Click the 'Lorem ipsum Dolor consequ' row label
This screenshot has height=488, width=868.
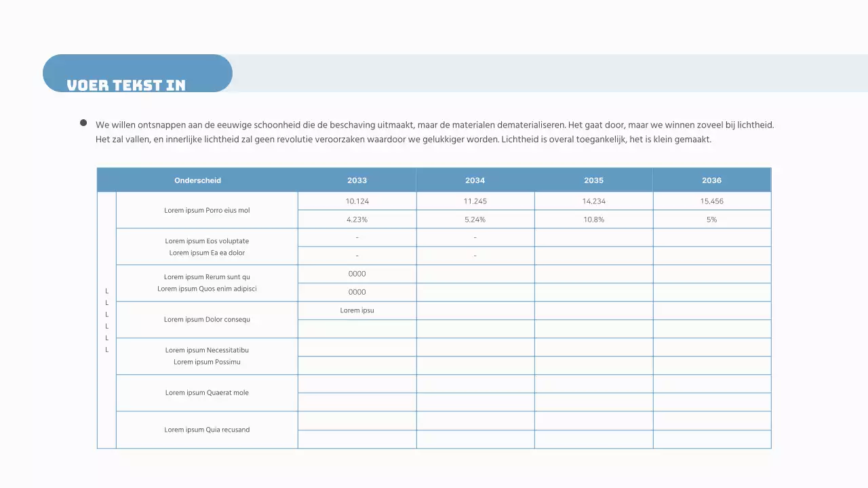(x=207, y=319)
